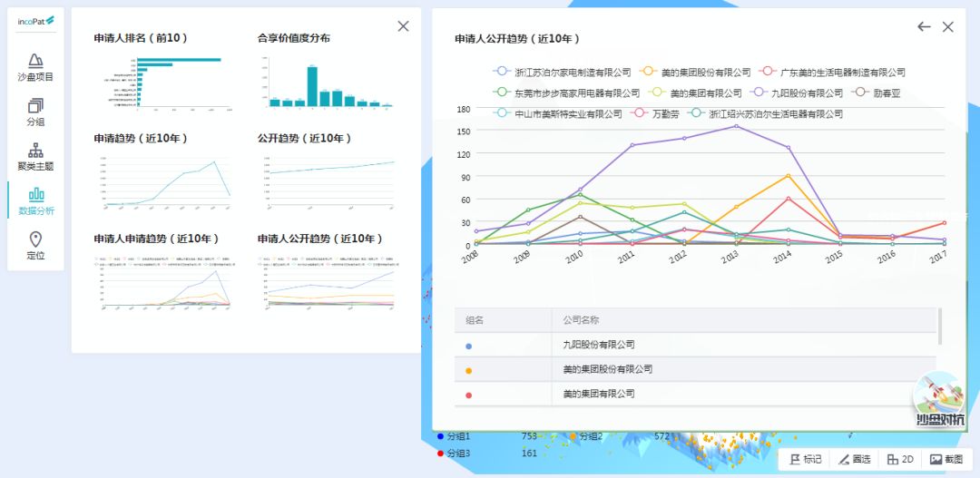This screenshot has width=980, height=478.
Task: Select table row 美的集团股份有限公司
Action: 696,369
